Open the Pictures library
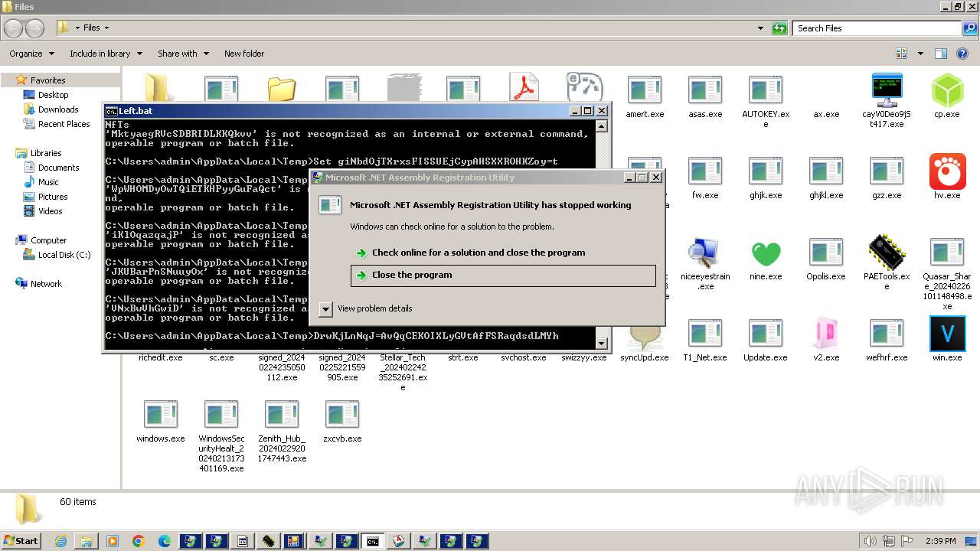Image resolution: width=980 pixels, height=551 pixels. [53, 197]
